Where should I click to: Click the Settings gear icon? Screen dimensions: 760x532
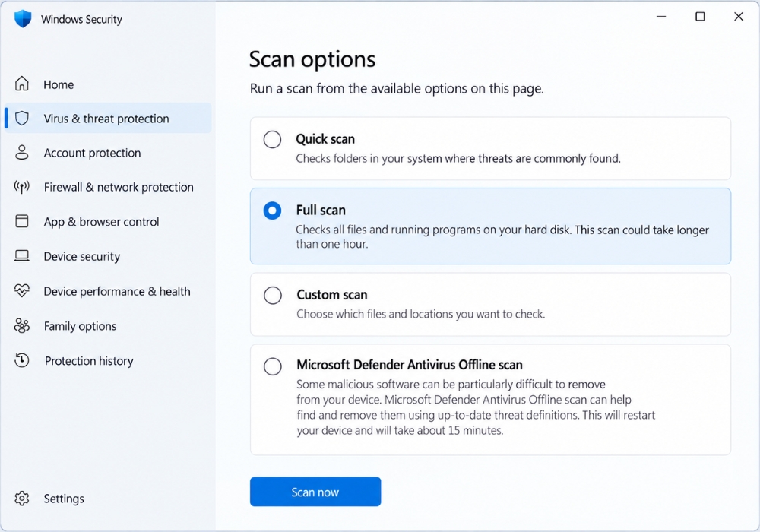tap(22, 498)
